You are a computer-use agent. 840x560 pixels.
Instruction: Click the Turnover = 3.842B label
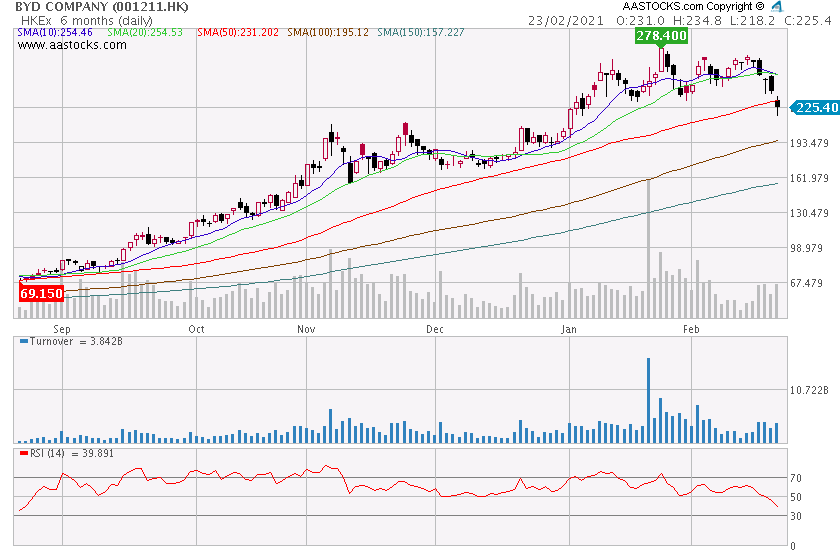[x=76, y=341]
